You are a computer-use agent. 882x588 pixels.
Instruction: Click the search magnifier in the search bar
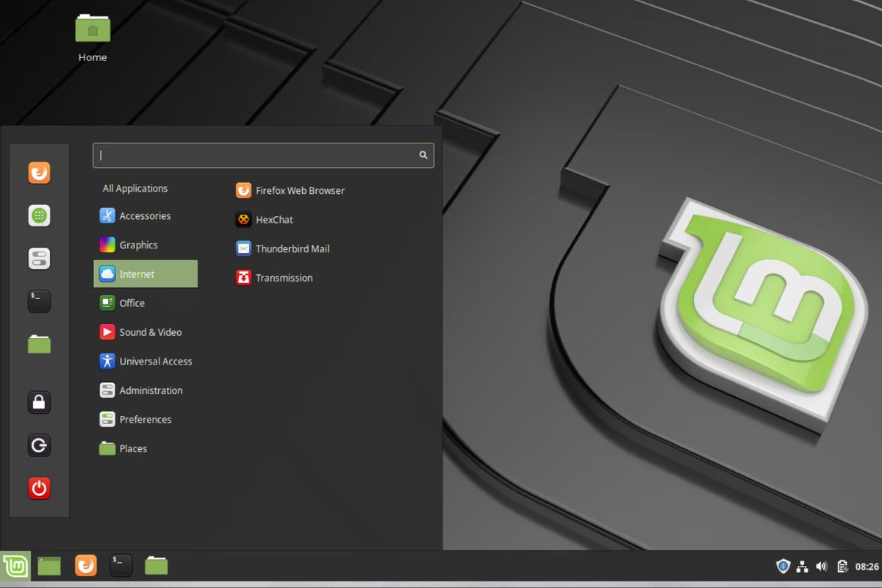click(423, 155)
